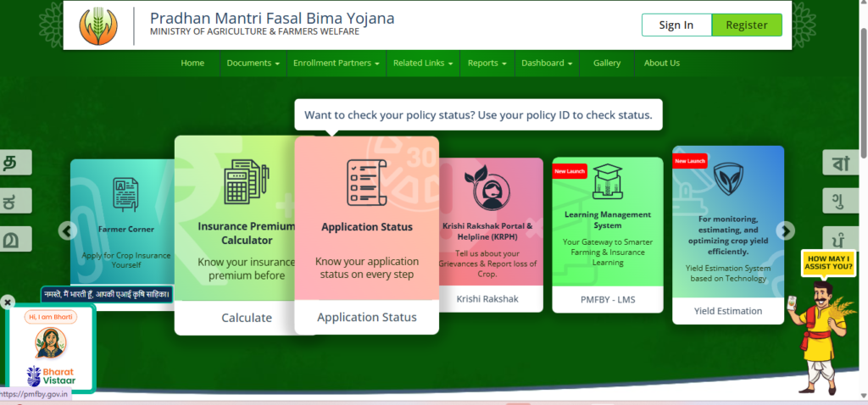Click 'Yield Estimation System based on Technology' text
The width and height of the screenshot is (868, 405).
click(728, 274)
